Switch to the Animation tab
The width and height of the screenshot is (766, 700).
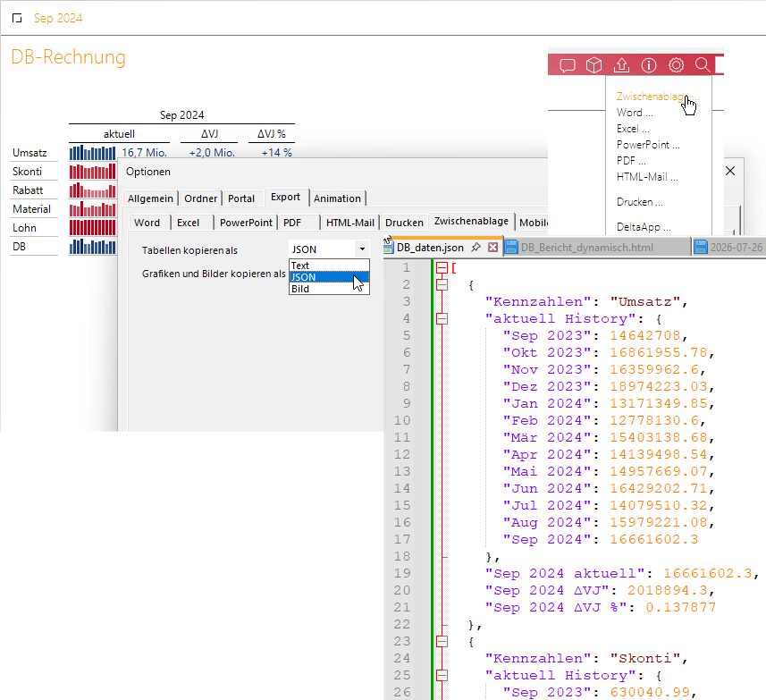click(337, 198)
